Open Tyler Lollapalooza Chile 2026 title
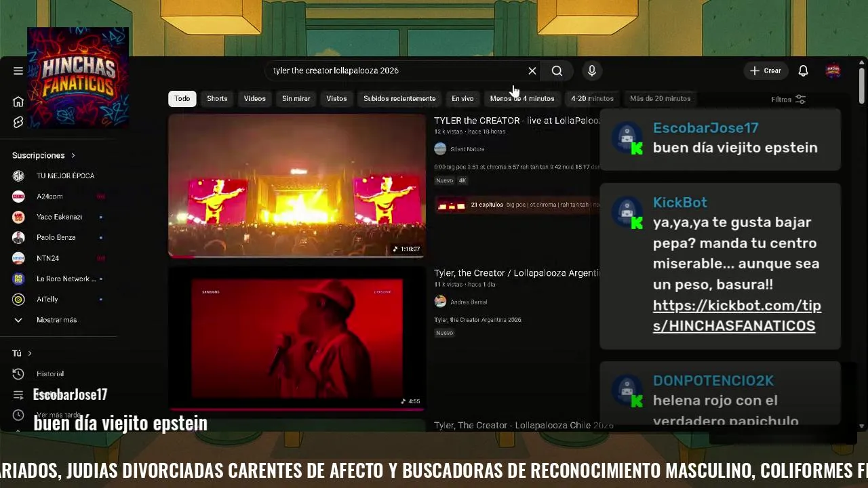This screenshot has width=868, height=488. (524, 425)
